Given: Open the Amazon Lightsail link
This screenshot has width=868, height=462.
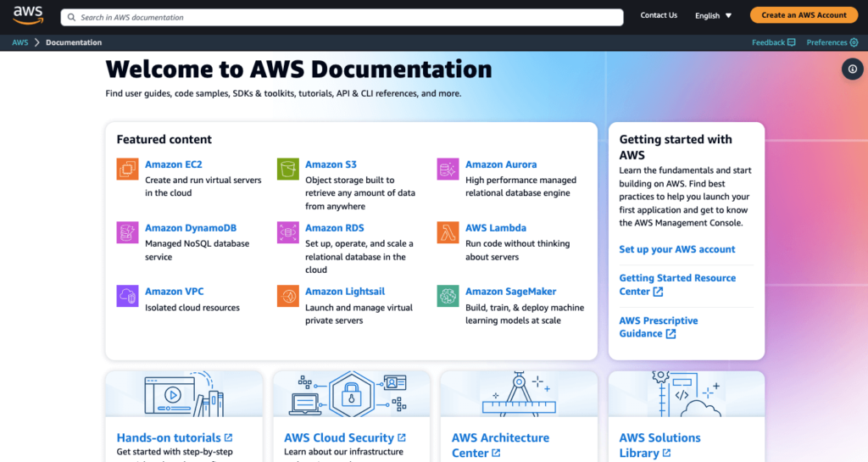Looking at the screenshot, I should (345, 291).
